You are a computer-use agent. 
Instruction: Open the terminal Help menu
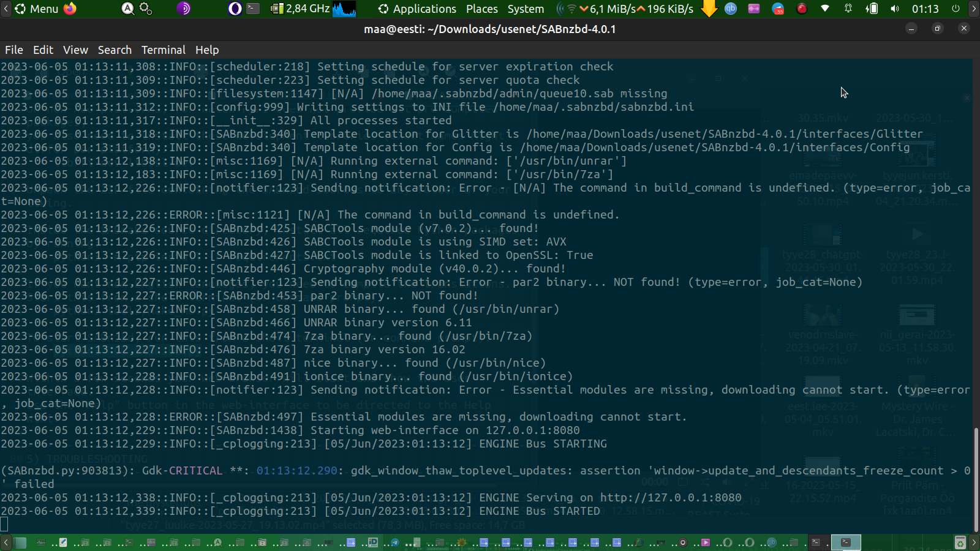207,50
